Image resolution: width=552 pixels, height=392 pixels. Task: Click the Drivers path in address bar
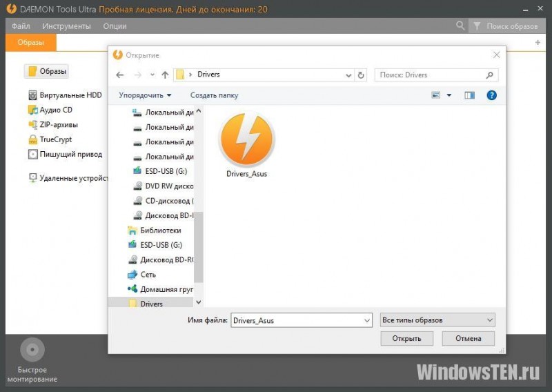click(x=208, y=75)
